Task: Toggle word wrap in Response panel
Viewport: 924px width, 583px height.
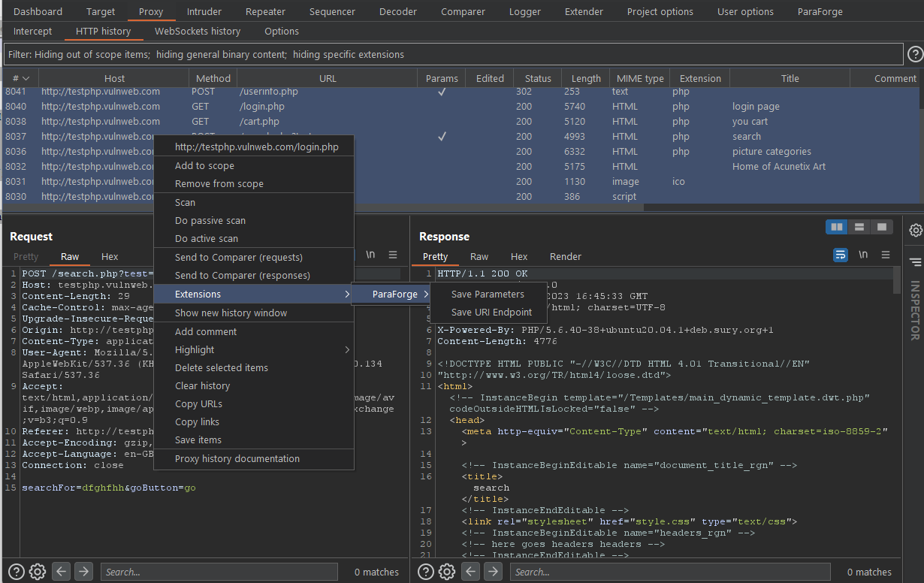Action: point(841,255)
